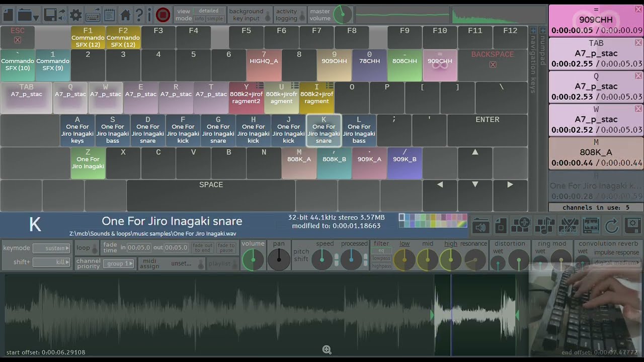
Task: Open the notepad icon in the toolbar
Action: pos(109,15)
